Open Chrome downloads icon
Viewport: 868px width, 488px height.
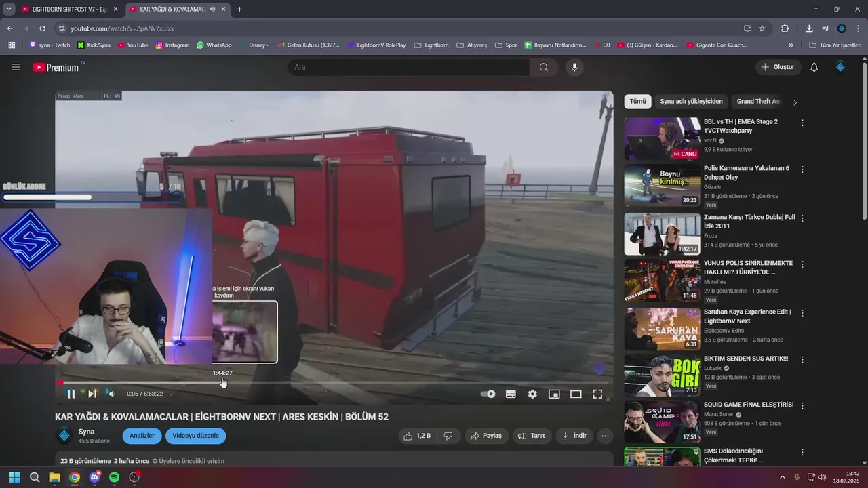(809, 28)
